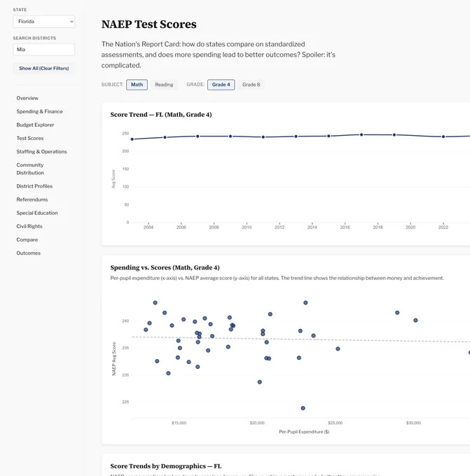Open Special Education section
Image resolution: width=470 pixels, height=476 pixels.
coord(37,213)
